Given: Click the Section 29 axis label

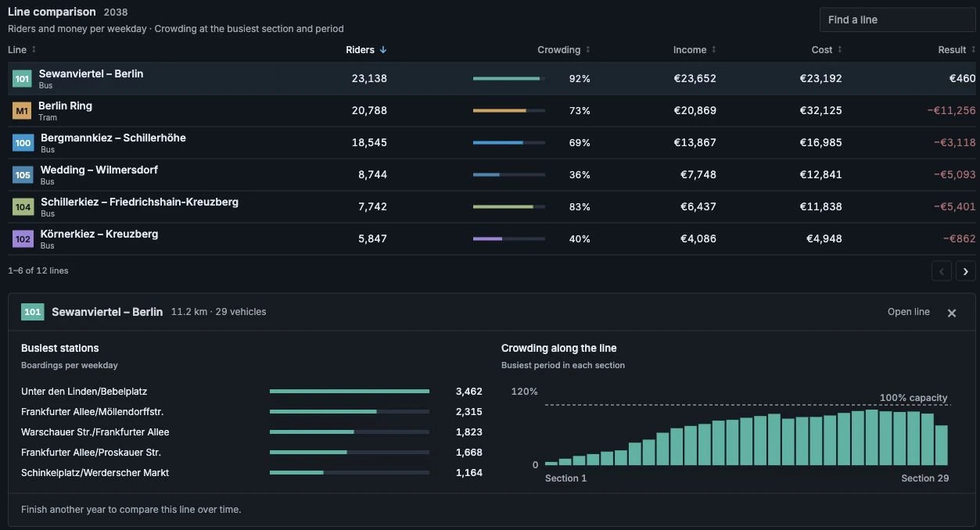Looking at the screenshot, I should 925,478.
